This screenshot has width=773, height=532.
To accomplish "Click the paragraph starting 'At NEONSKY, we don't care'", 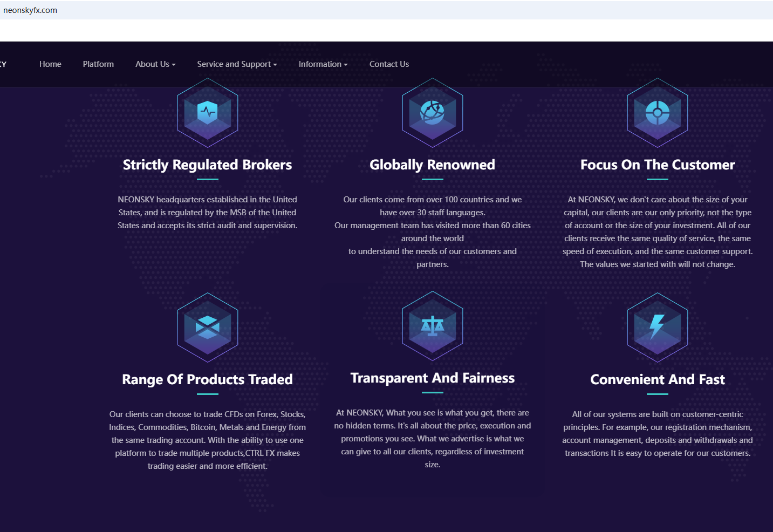I will (x=658, y=232).
